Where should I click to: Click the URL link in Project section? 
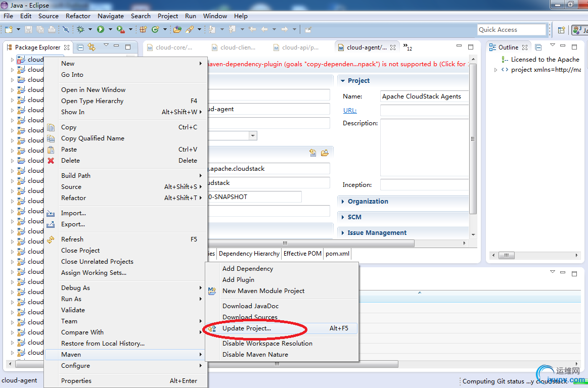click(x=349, y=110)
